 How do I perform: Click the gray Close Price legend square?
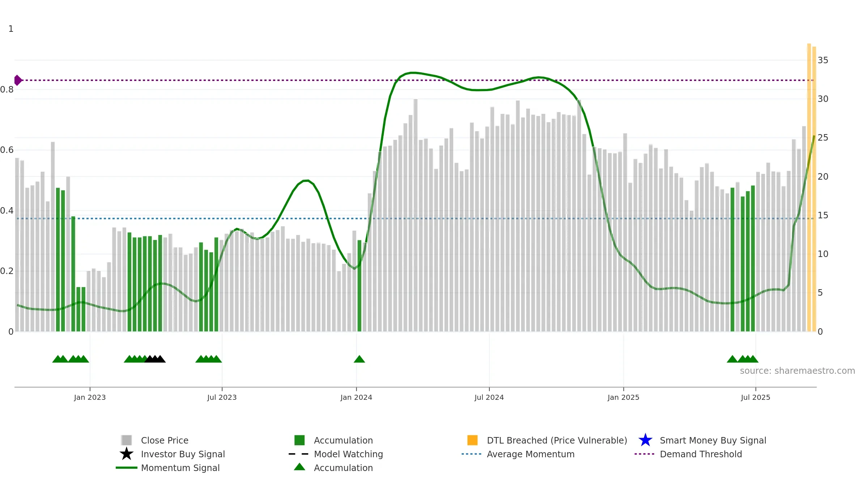point(127,440)
